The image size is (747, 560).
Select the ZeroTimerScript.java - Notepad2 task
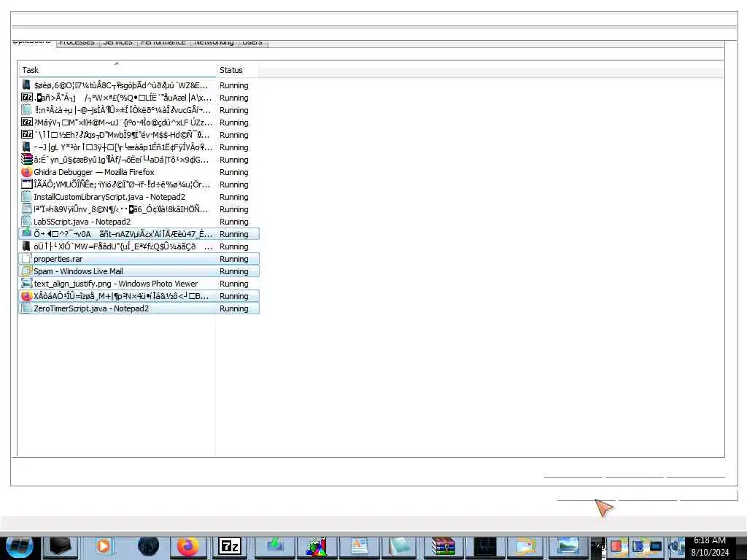[139, 308]
